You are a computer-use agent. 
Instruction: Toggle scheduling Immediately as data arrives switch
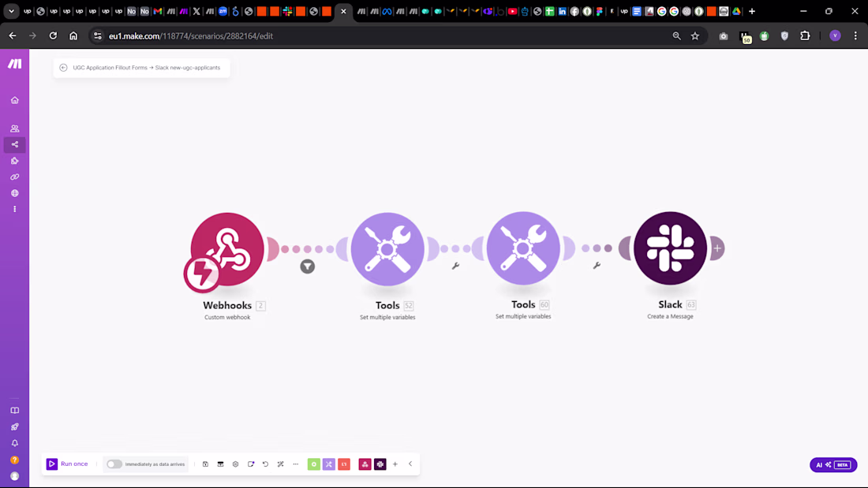pos(114,464)
